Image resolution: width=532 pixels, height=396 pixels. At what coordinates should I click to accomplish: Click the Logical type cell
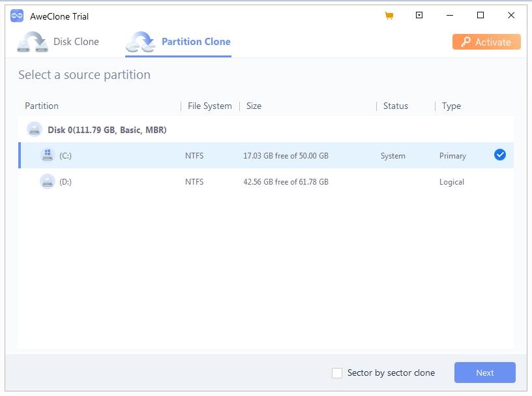tap(452, 182)
